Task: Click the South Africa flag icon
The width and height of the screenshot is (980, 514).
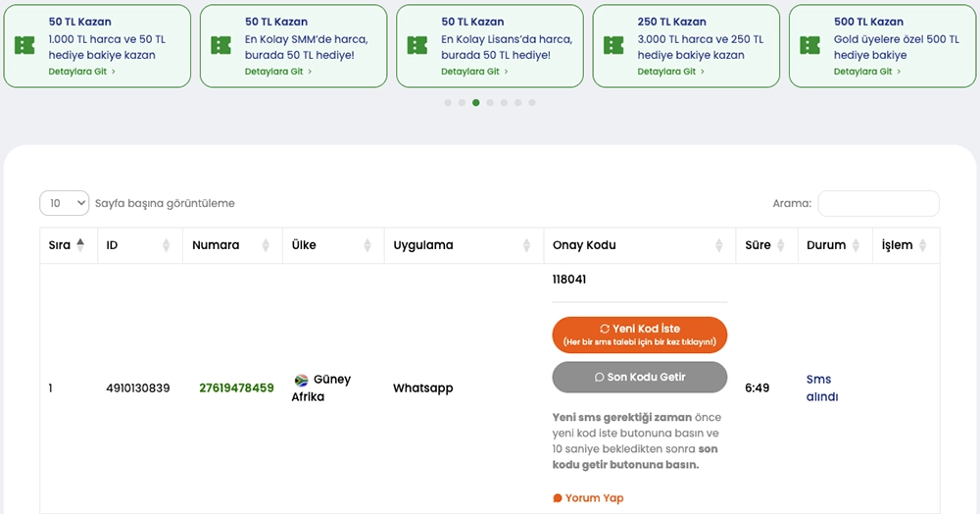Action: (x=301, y=380)
